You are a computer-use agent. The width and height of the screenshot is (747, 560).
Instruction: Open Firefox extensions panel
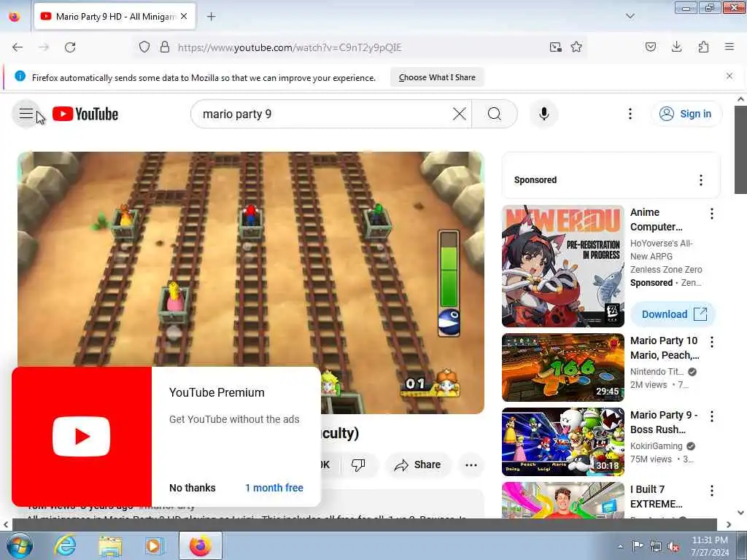click(x=703, y=47)
